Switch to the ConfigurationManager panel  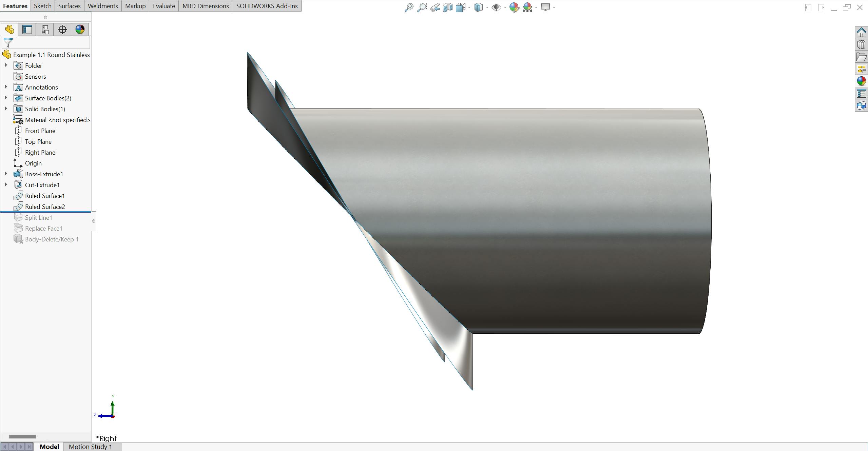coord(44,30)
